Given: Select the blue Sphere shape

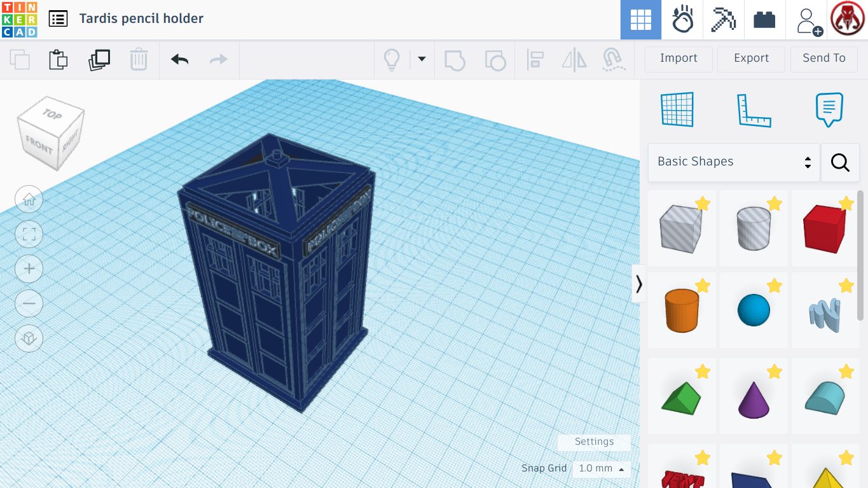Looking at the screenshot, I should (x=754, y=310).
